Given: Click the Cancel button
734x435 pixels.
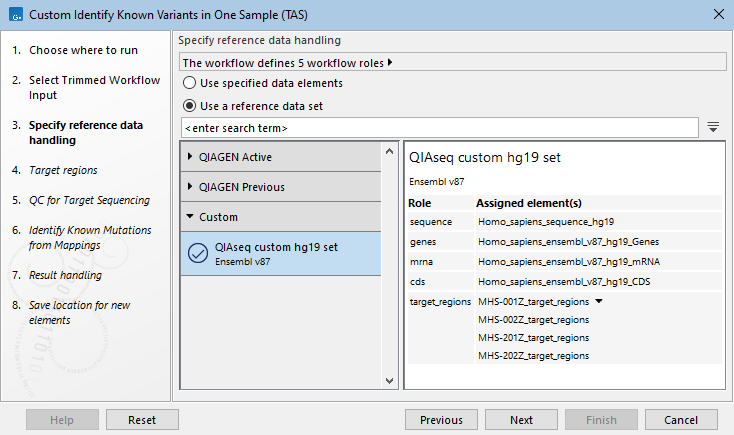Looking at the screenshot, I should click(681, 420).
